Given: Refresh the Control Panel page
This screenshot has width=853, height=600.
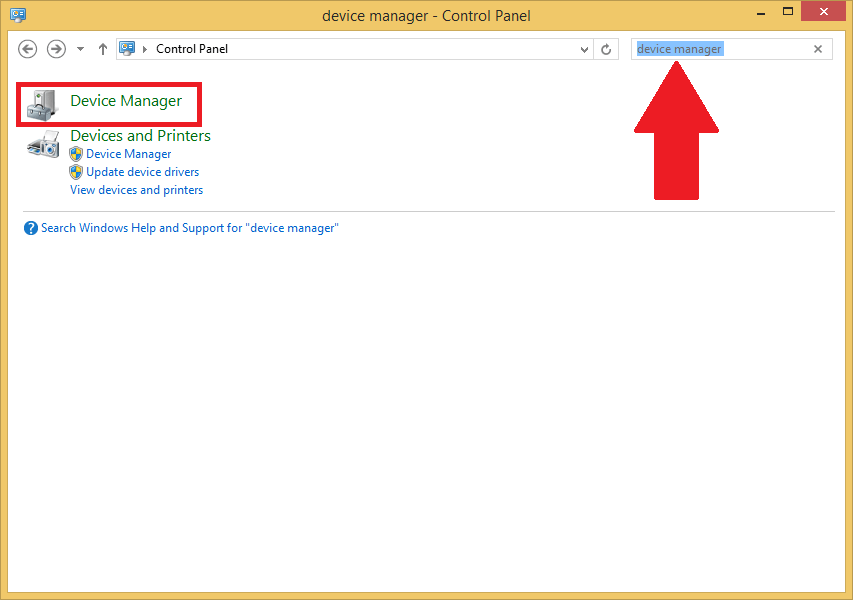Looking at the screenshot, I should (x=606, y=48).
